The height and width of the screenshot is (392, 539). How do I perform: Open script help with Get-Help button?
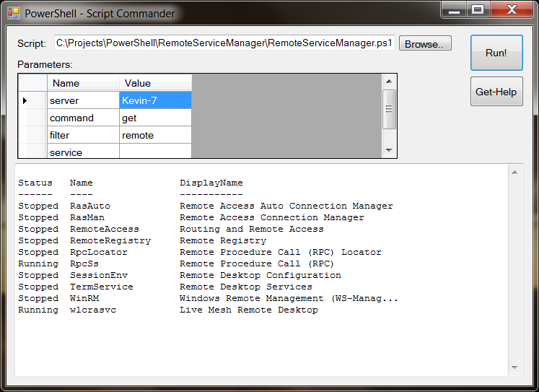coord(496,92)
